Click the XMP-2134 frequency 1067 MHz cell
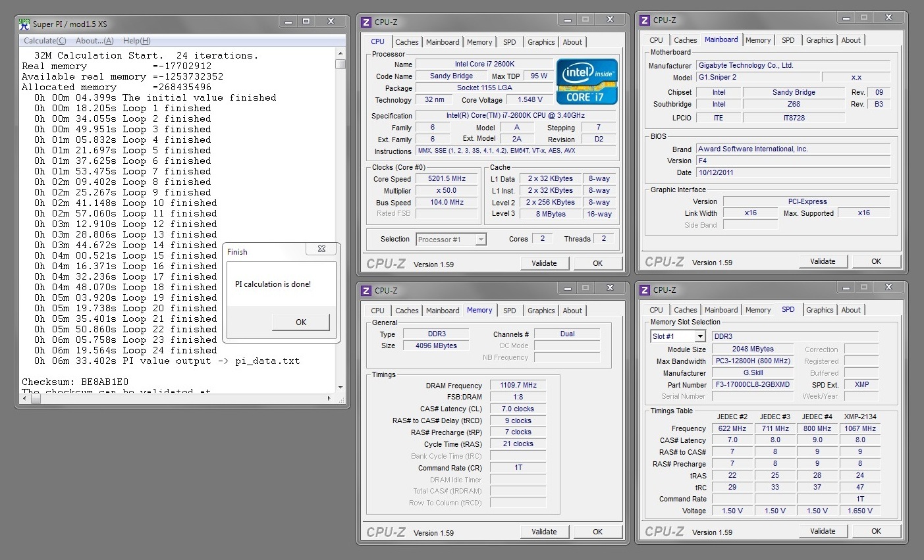Viewport: 924px width, 560px height. pyautogui.click(x=860, y=428)
